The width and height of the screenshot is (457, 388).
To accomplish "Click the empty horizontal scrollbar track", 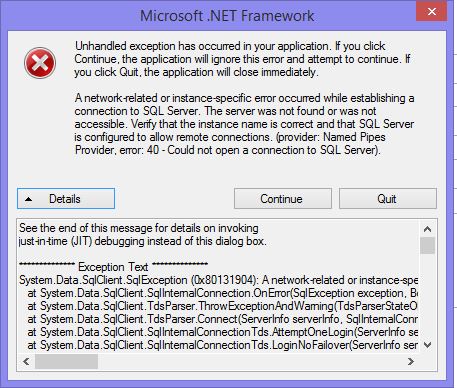I will point(251,361).
